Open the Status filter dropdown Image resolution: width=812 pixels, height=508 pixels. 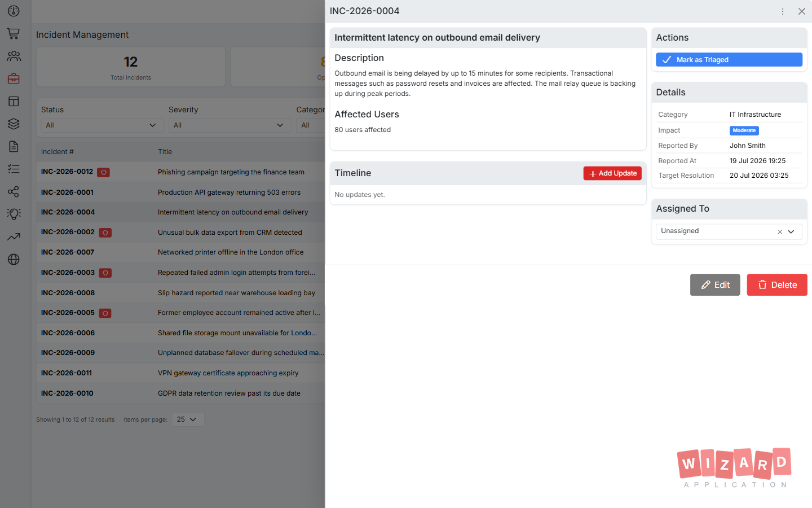102,125
